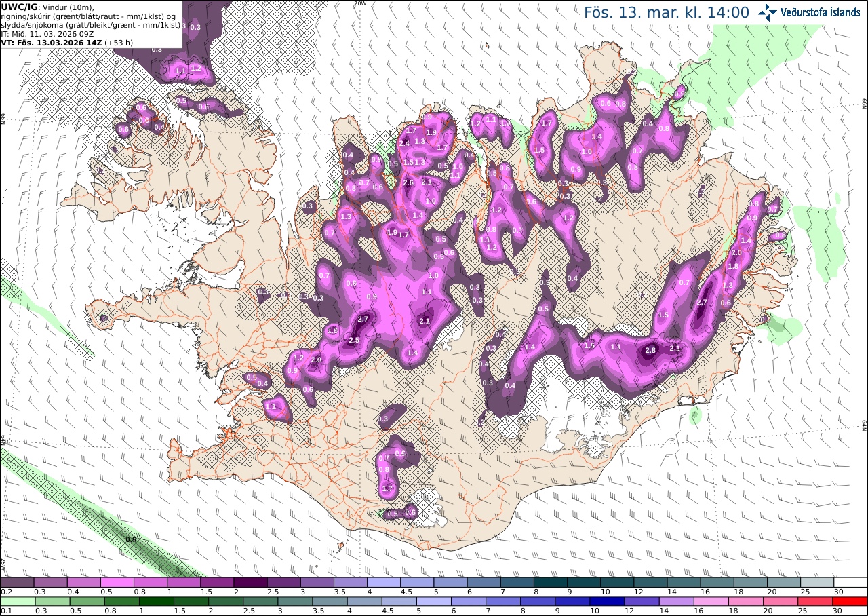Viewport: 868px width, 616px height.
Task: Click the '25W' longitude label on left edge
Action: pyautogui.click(x=3, y=563)
